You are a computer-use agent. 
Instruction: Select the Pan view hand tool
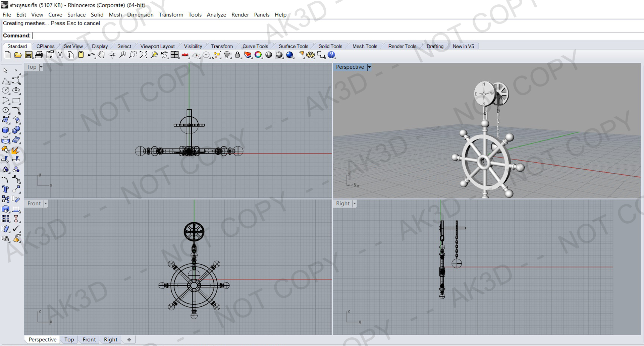click(x=101, y=55)
